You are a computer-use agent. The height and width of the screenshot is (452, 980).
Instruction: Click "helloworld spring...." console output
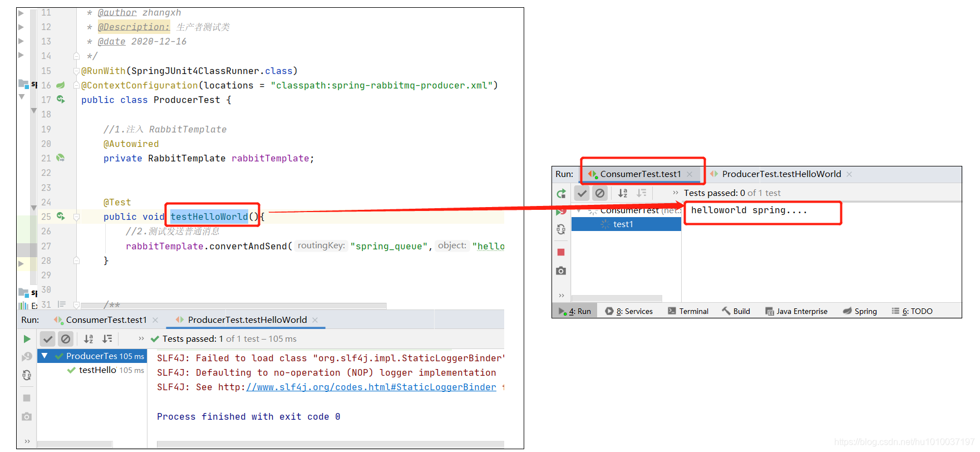pyautogui.click(x=749, y=210)
